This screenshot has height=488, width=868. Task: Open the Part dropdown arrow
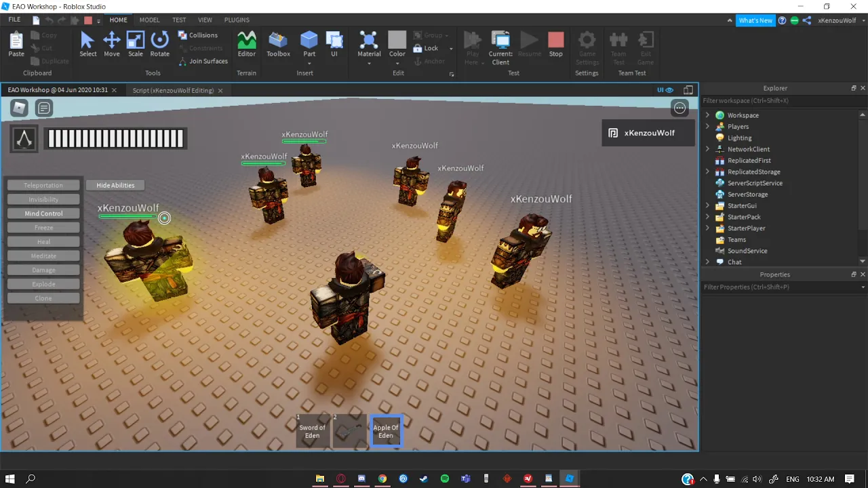point(309,64)
